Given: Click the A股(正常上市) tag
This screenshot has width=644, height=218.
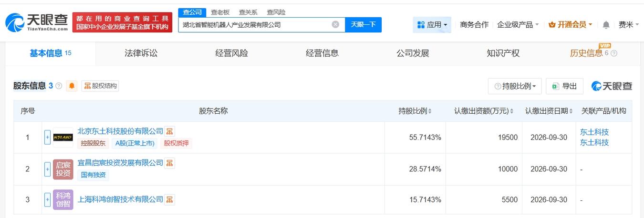Looking at the screenshot, I should (x=135, y=143).
